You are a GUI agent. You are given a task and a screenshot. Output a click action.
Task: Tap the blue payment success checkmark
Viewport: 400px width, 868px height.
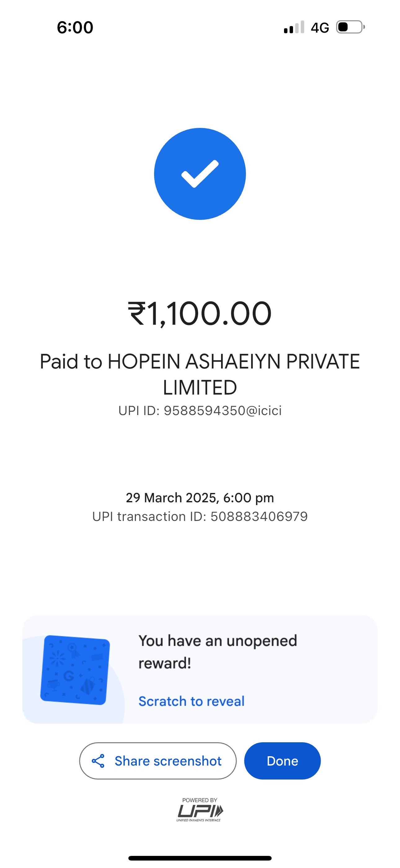point(200,174)
